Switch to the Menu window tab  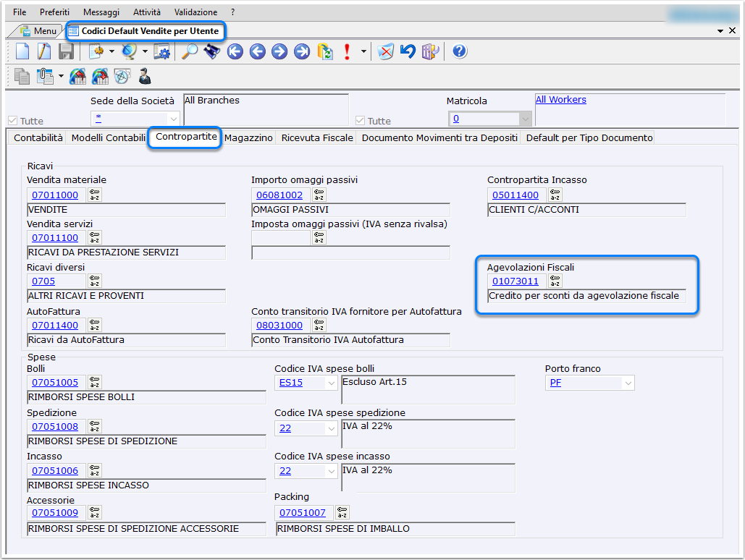[x=39, y=31]
